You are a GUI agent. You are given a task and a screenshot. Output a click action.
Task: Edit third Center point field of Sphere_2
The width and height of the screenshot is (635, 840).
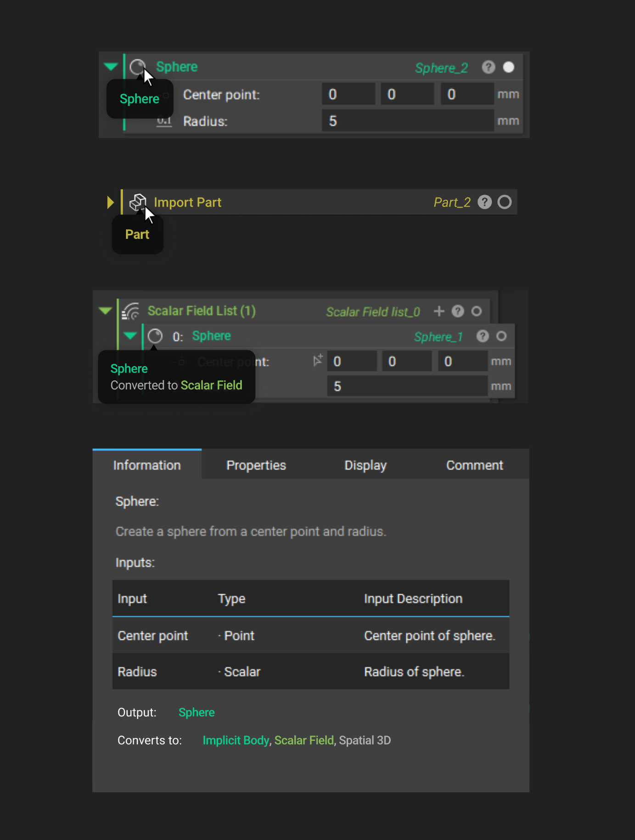467,95
